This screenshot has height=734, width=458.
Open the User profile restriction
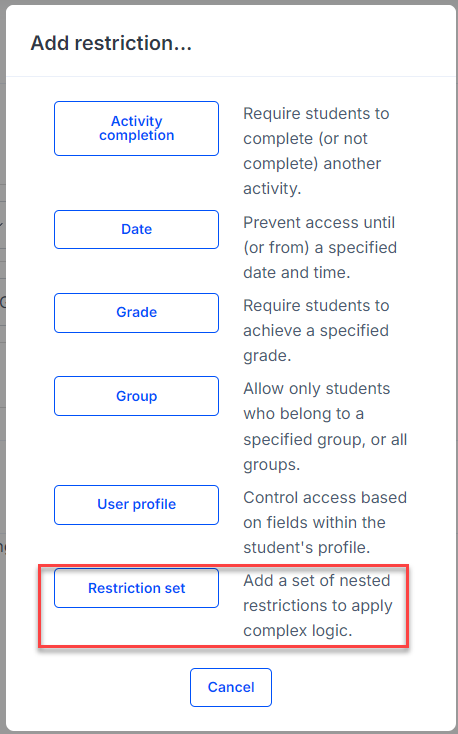click(136, 505)
